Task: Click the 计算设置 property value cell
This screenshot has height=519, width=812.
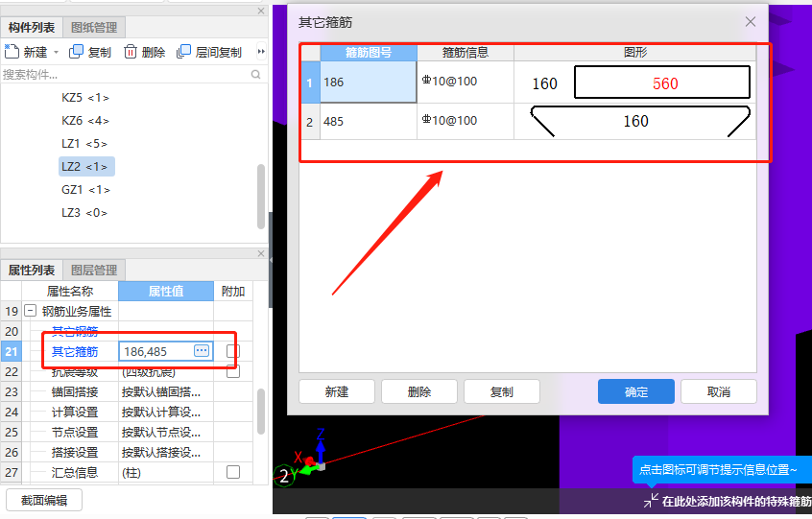Action: point(166,412)
